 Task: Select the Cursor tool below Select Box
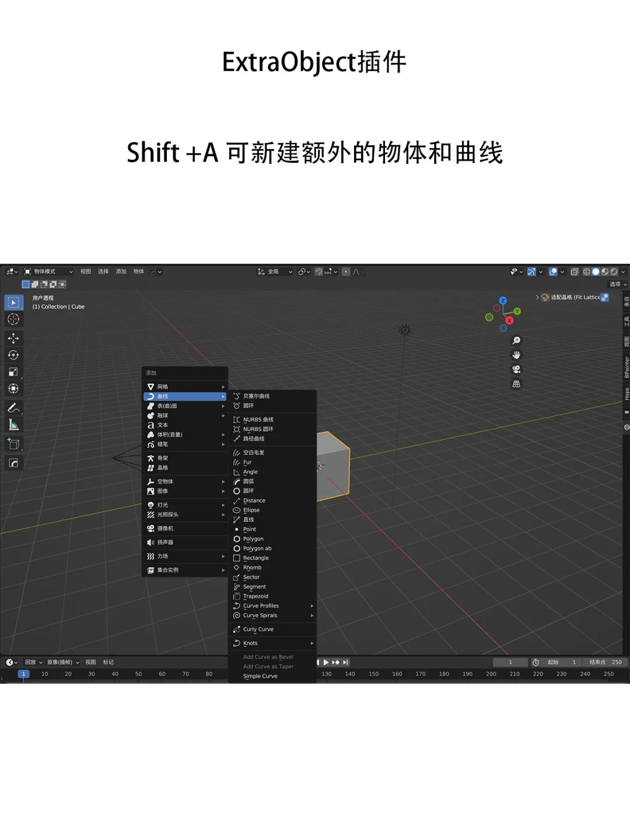[x=13, y=319]
